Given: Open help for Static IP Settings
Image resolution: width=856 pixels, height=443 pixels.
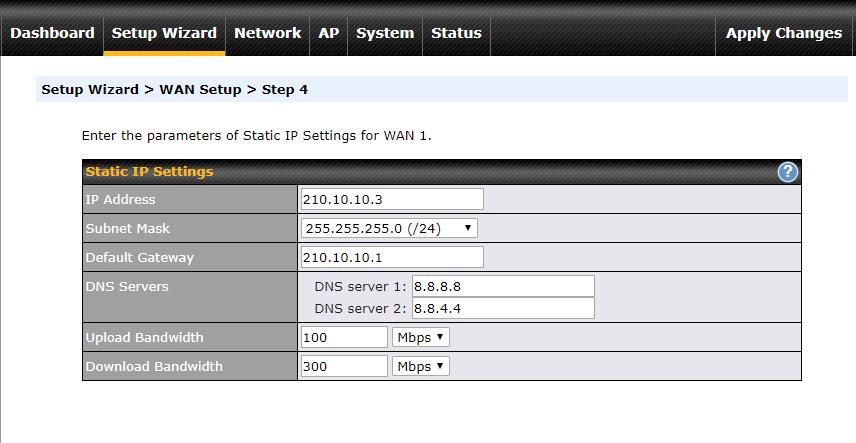Looking at the screenshot, I should 787,172.
